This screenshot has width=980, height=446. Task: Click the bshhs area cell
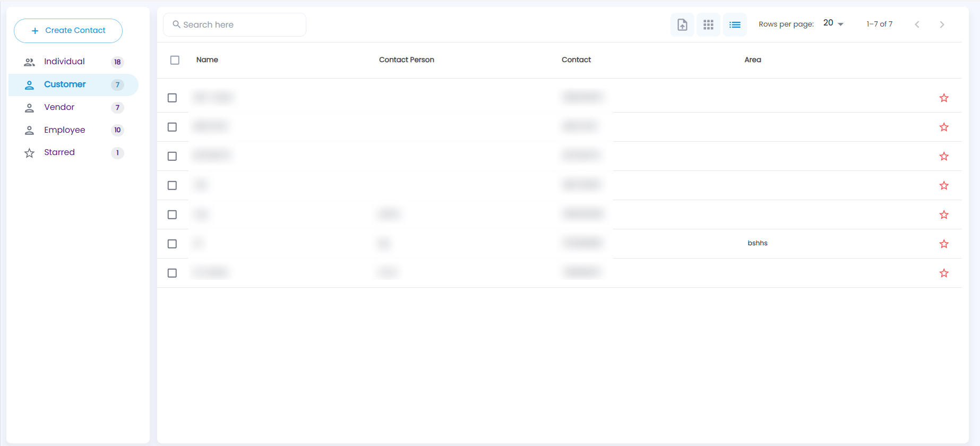pyautogui.click(x=758, y=243)
